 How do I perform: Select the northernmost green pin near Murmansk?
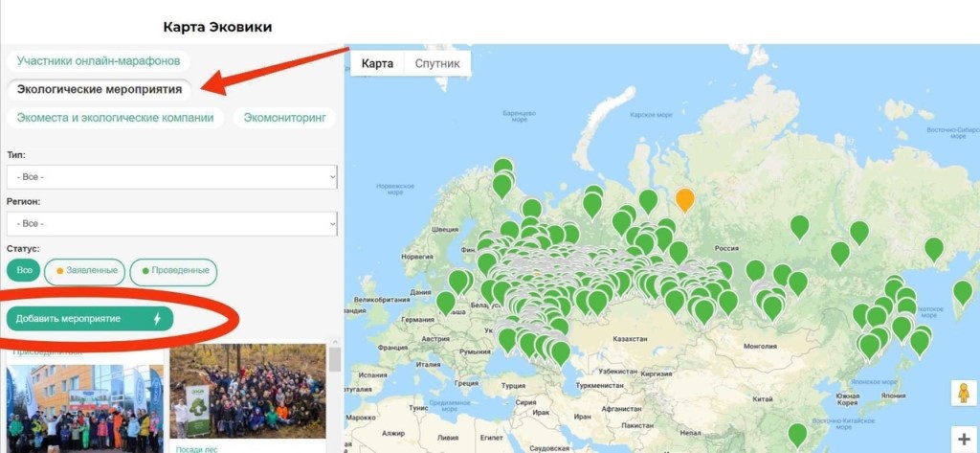tap(503, 169)
